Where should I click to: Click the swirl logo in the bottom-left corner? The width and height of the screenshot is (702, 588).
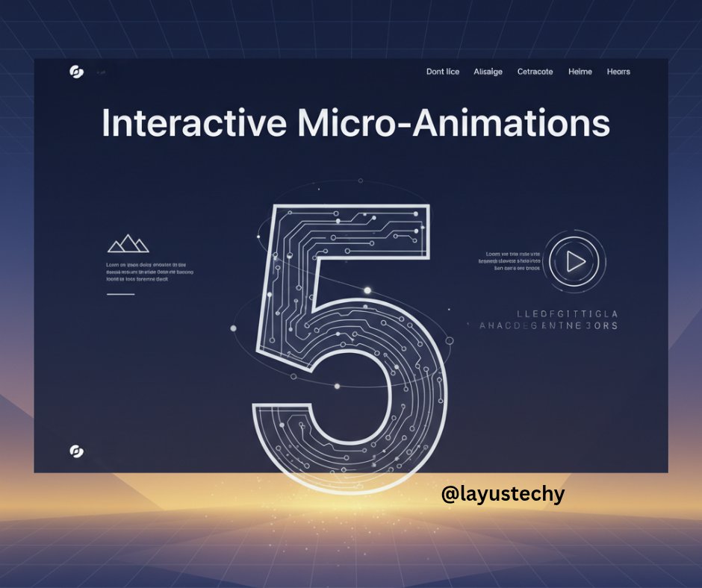pos(77,451)
